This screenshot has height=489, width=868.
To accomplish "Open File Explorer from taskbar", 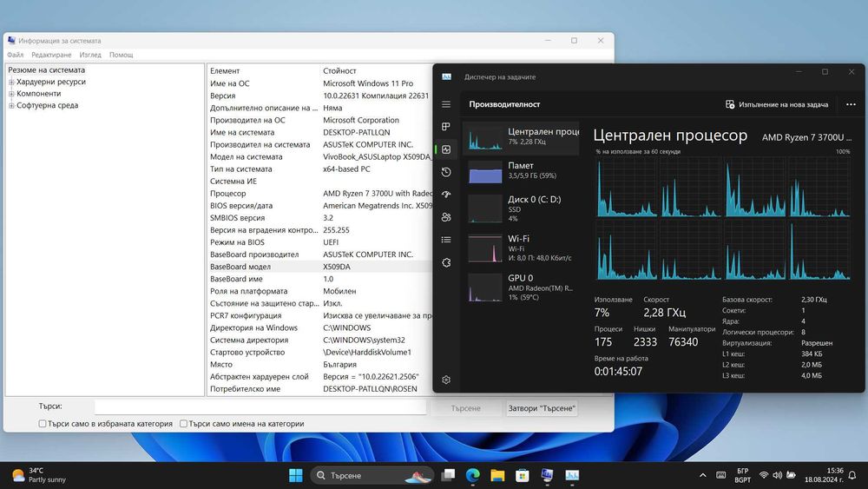I will tap(497, 475).
